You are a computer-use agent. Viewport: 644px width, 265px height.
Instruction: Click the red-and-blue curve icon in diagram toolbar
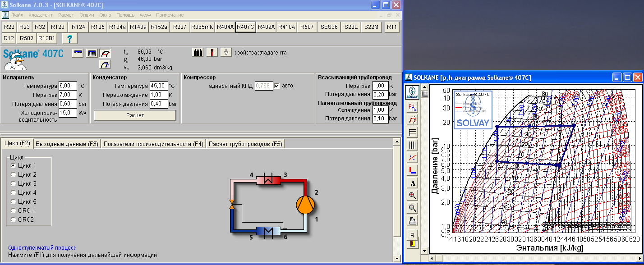coord(413,158)
